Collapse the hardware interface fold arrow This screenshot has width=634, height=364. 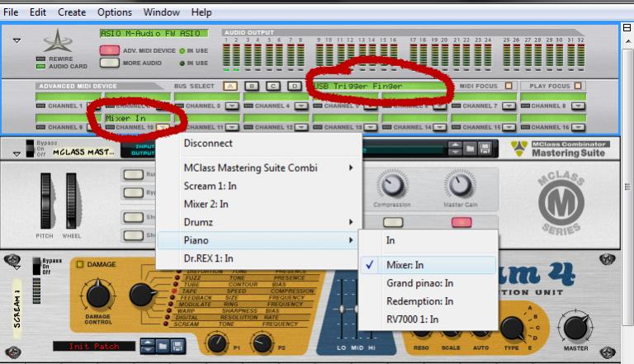(17, 40)
